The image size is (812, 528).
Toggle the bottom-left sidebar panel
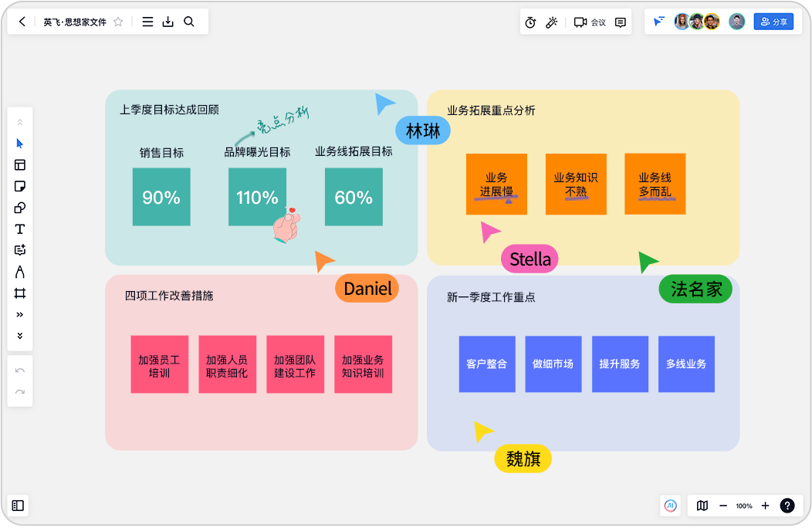tap(18, 506)
